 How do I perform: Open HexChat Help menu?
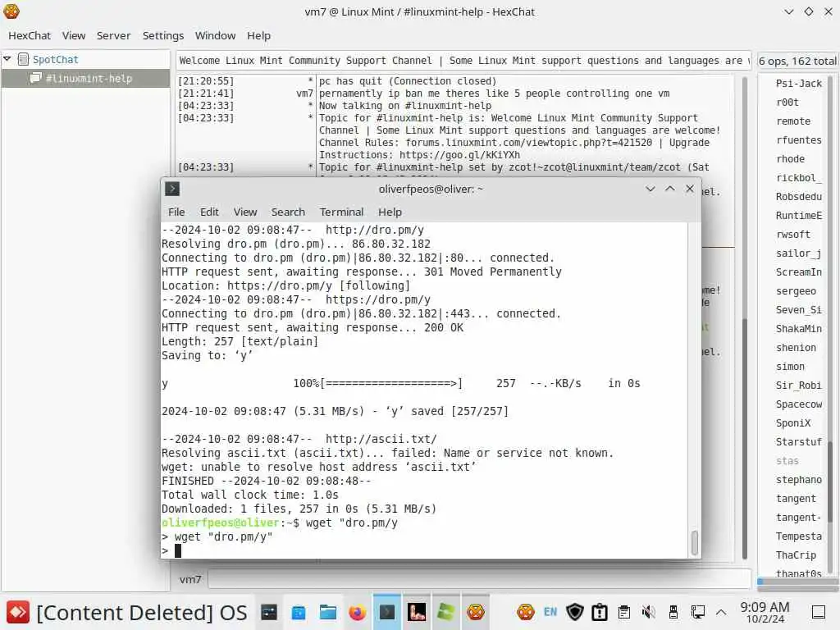pyautogui.click(x=258, y=35)
